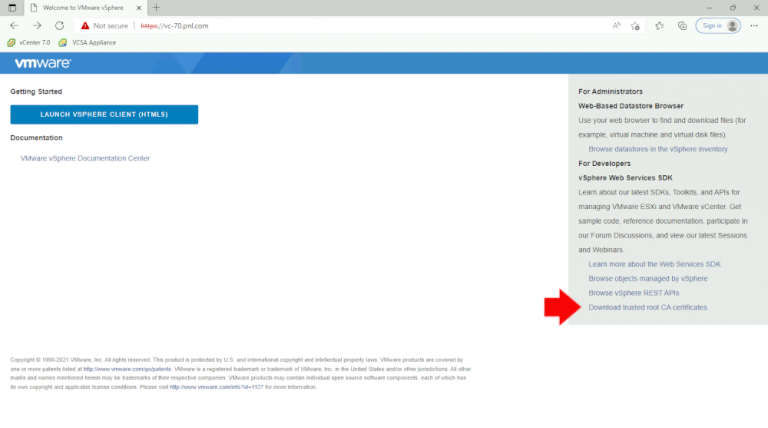Open browser Settings and more menu
The width and height of the screenshot is (768, 428).
coord(754,25)
